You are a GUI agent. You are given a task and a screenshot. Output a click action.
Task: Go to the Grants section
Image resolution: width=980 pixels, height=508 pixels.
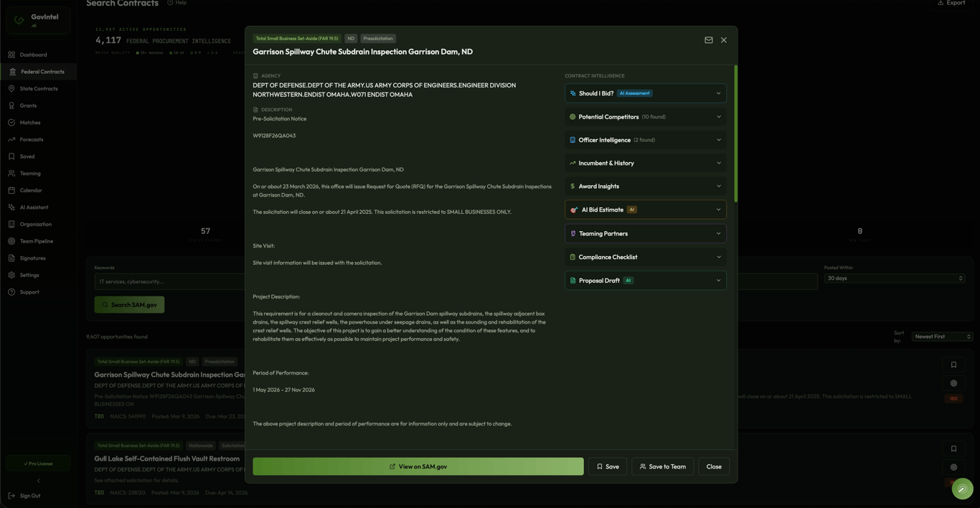12,105
